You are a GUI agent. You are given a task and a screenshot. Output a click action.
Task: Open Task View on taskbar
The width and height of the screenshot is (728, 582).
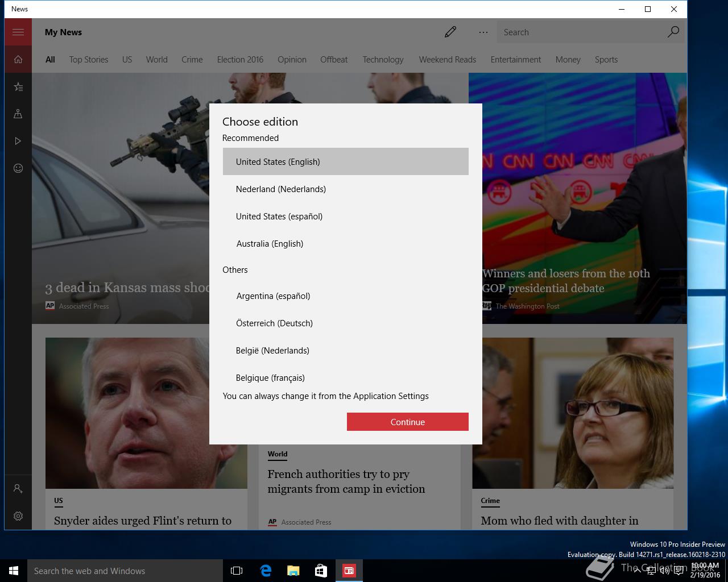pyautogui.click(x=237, y=571)
